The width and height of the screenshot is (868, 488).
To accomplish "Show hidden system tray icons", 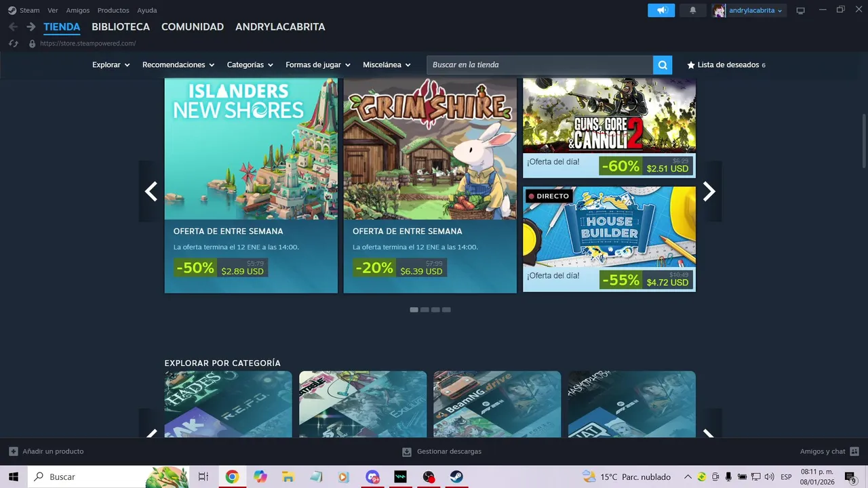I will (688, 477).
